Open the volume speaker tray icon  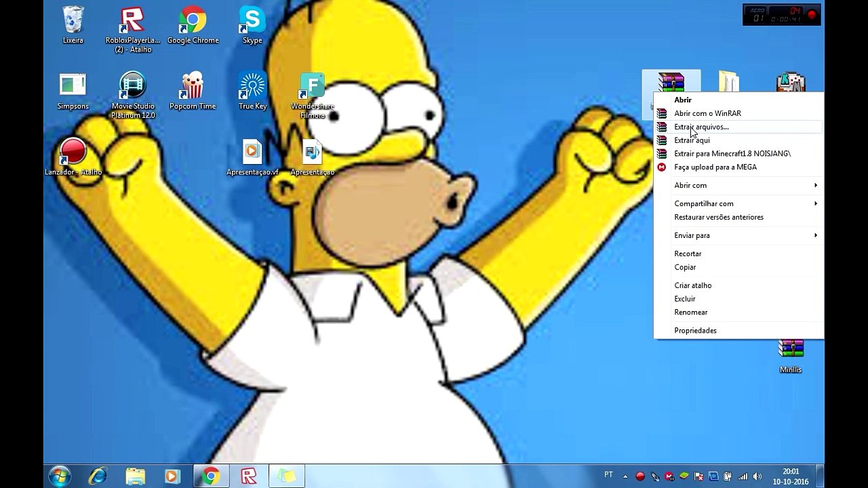[757, 476]
